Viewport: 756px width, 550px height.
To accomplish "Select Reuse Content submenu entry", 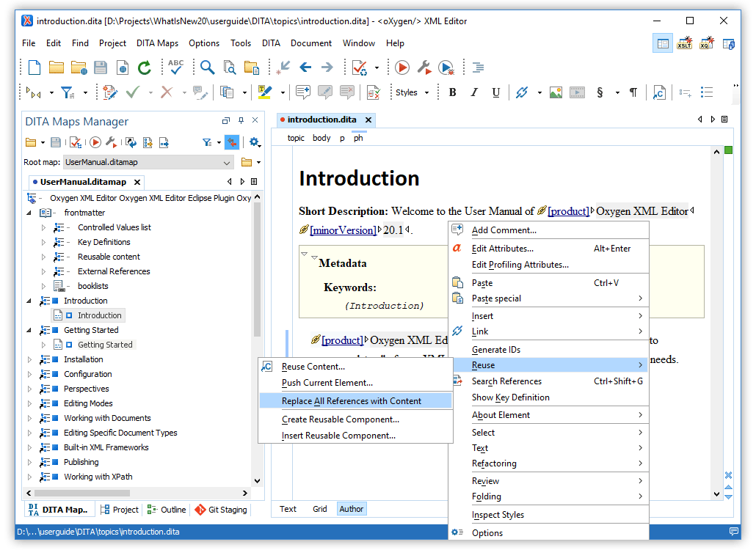I will (x=356, y=367).
